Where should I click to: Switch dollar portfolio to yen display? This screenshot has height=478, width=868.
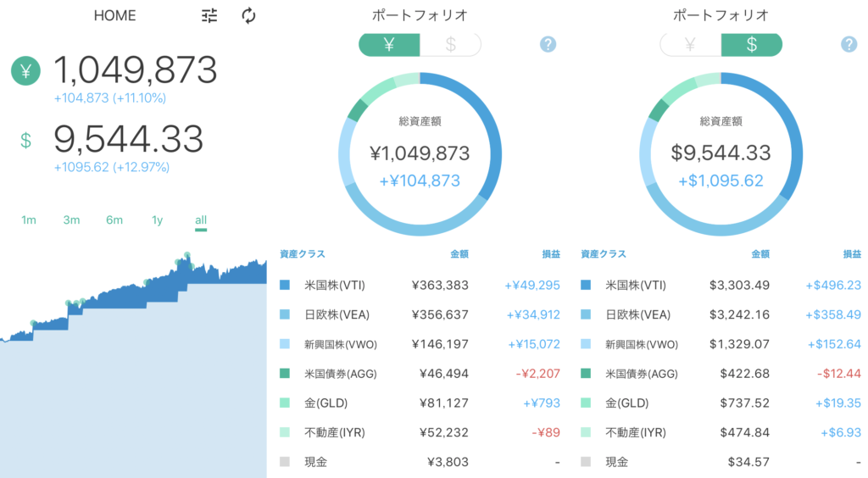pos(690,44)
